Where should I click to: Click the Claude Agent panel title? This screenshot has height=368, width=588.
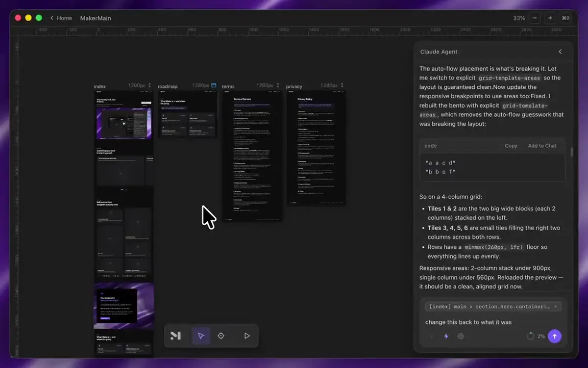point(439,52)
